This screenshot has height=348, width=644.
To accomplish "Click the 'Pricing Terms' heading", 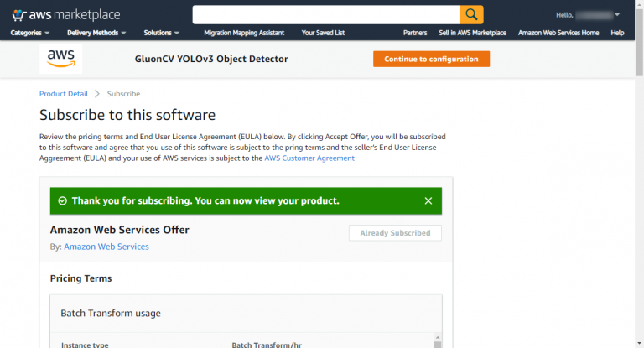I will [80, 278].
